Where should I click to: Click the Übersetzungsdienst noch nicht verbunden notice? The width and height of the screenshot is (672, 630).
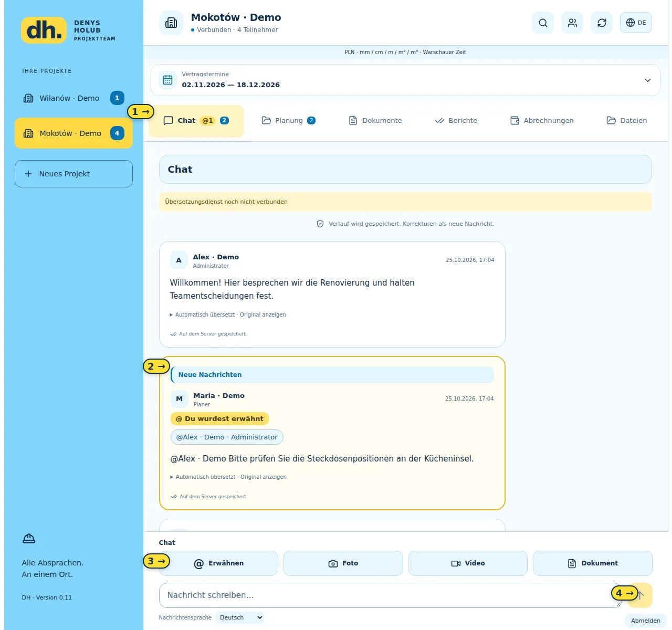405,202
